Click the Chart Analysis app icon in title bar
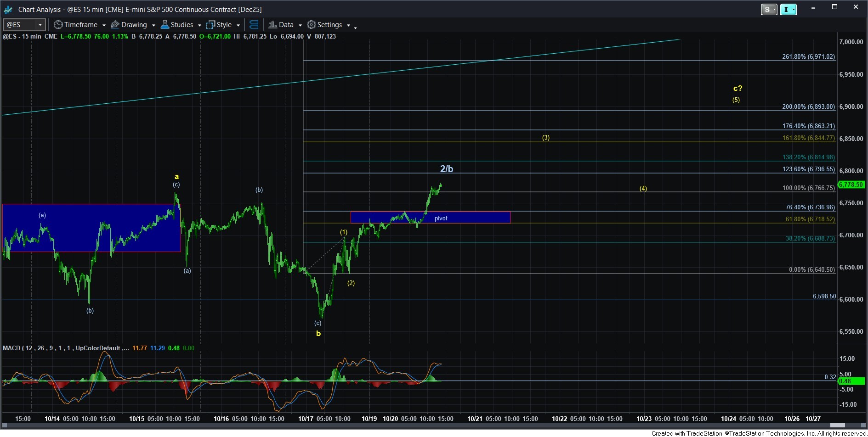 (x=8, y=9)
